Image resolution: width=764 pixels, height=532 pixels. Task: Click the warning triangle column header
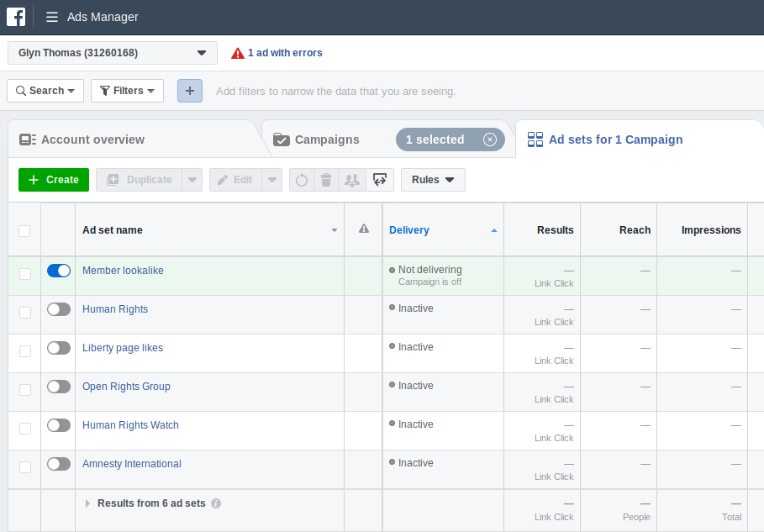(x=363, y=229)
